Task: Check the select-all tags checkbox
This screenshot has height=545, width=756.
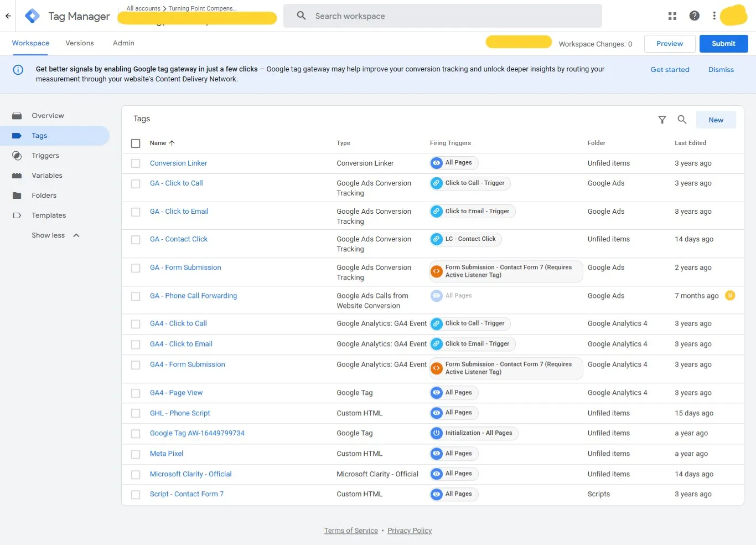Action: [x=136, y=143]
